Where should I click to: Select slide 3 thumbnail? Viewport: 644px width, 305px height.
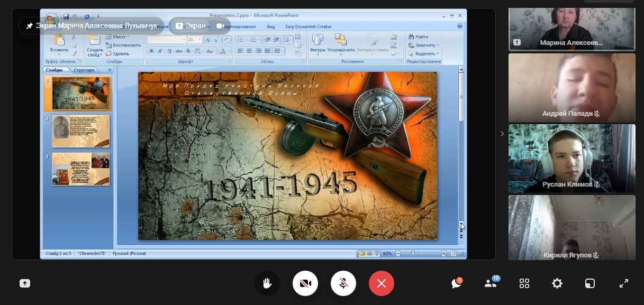81,169
